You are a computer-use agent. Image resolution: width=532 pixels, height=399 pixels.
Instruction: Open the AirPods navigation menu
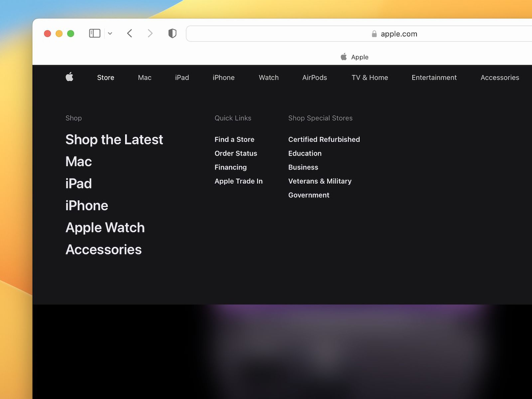(x=315, y=77)
